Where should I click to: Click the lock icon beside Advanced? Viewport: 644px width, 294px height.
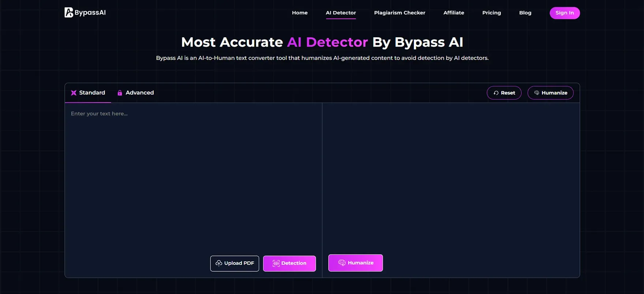tap(120, 93)
